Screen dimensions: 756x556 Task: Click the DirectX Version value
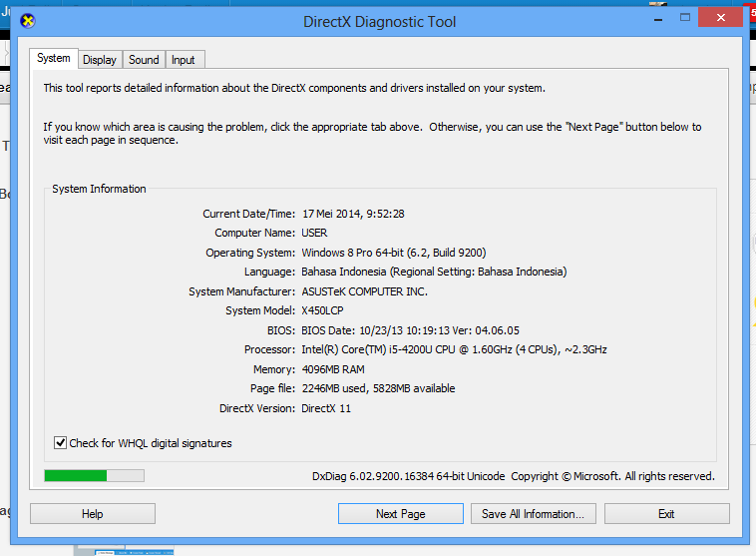(326, 408)
